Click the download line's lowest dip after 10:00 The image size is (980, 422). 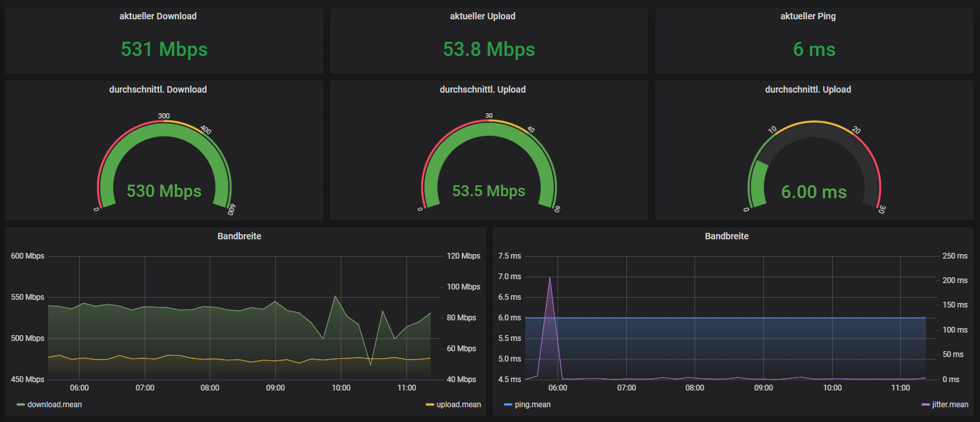[x=370, y=365]
